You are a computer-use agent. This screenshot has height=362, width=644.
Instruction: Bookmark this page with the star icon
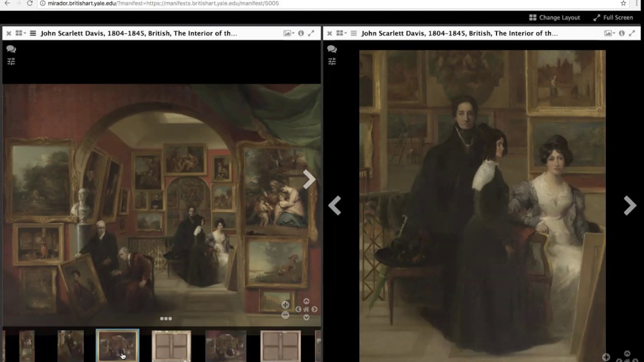coord(623,3)
